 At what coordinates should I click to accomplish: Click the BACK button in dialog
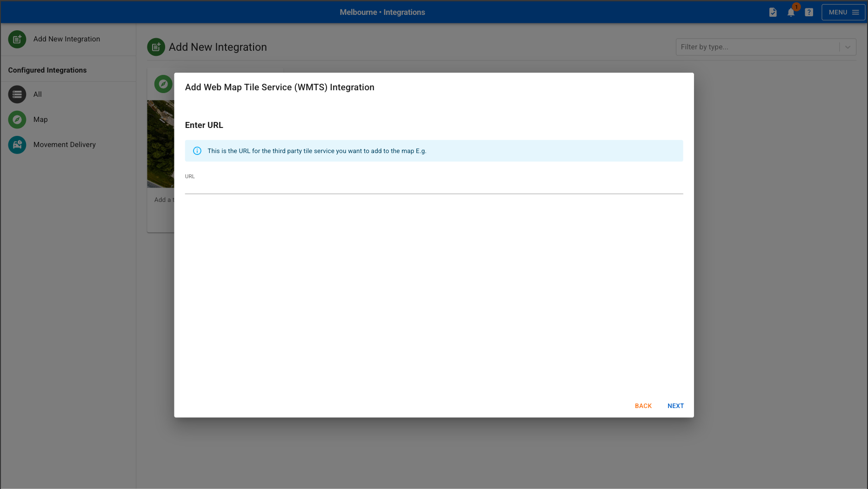(x=643, y=406)
